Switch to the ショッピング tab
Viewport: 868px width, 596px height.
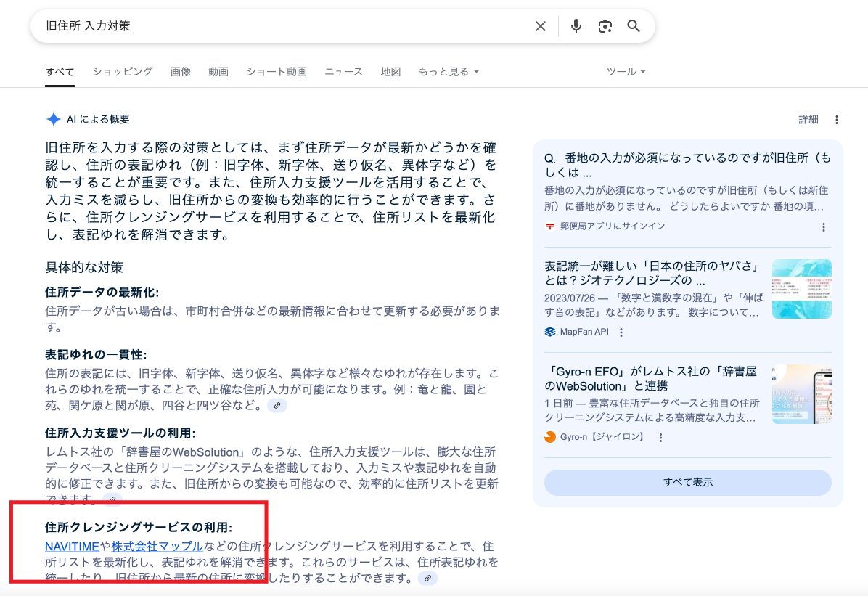[x=123, y=72]
